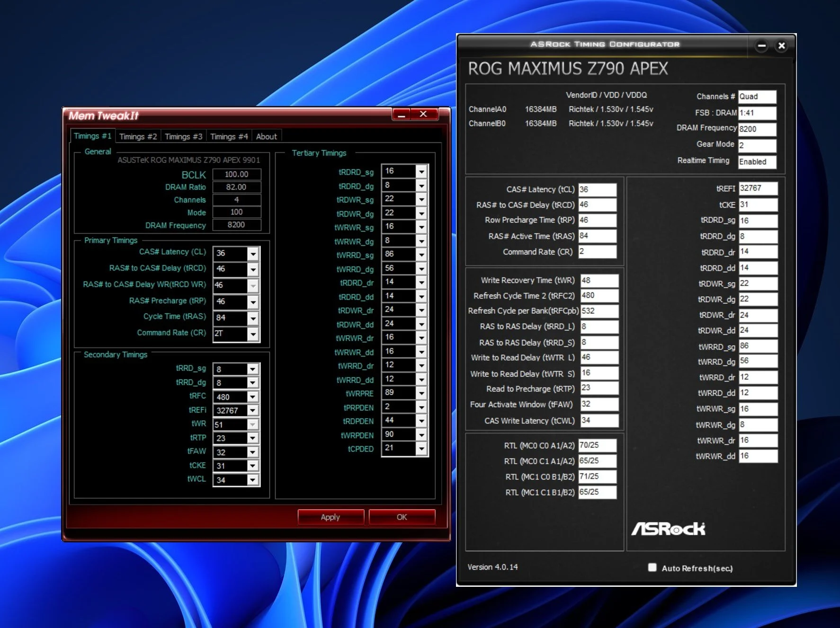
Task: Click the Four Activate Window (tFAW) field
Action: coord(599,404)
